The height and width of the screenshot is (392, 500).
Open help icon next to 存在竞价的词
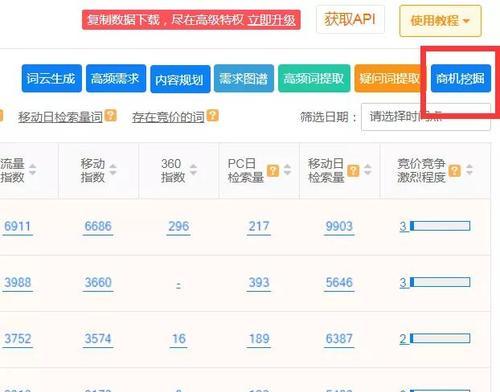[x=213, y=115]
